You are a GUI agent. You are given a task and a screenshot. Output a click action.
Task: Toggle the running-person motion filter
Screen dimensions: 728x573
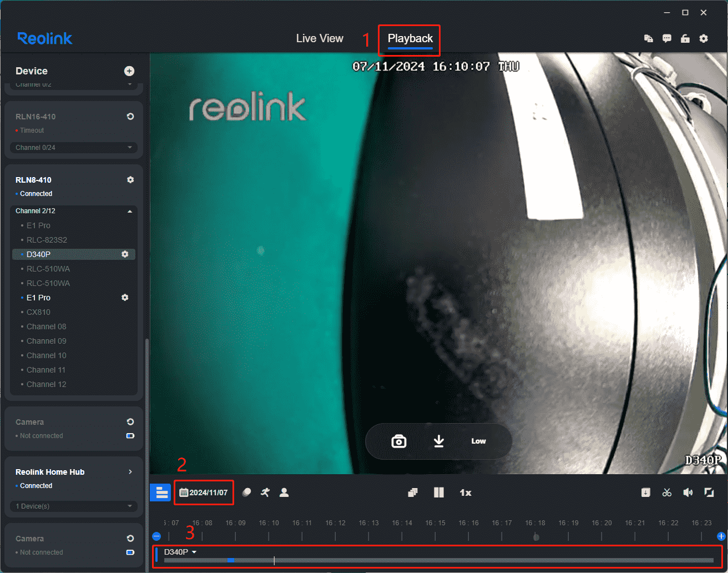pos(265,492)
